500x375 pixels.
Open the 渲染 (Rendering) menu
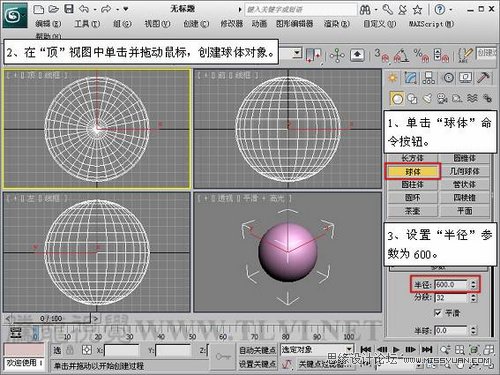pos(337,24)
